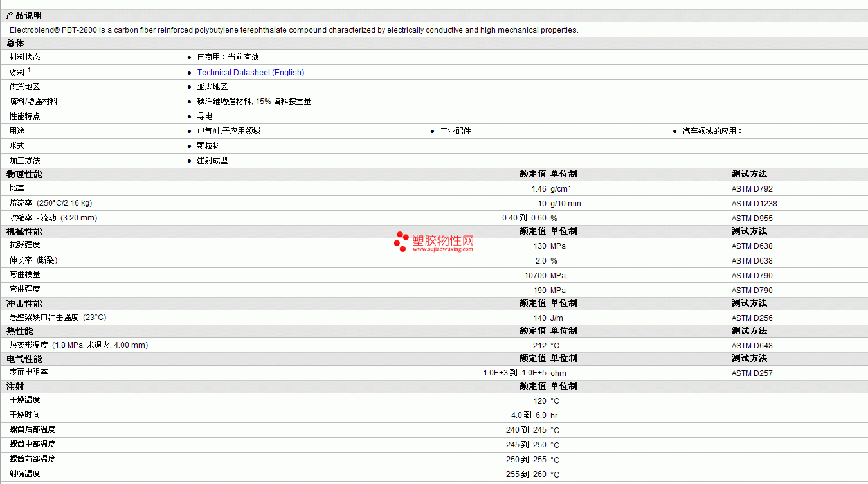Select the 注射成型 value
The image size is (868, 484).
pos(213,161)
